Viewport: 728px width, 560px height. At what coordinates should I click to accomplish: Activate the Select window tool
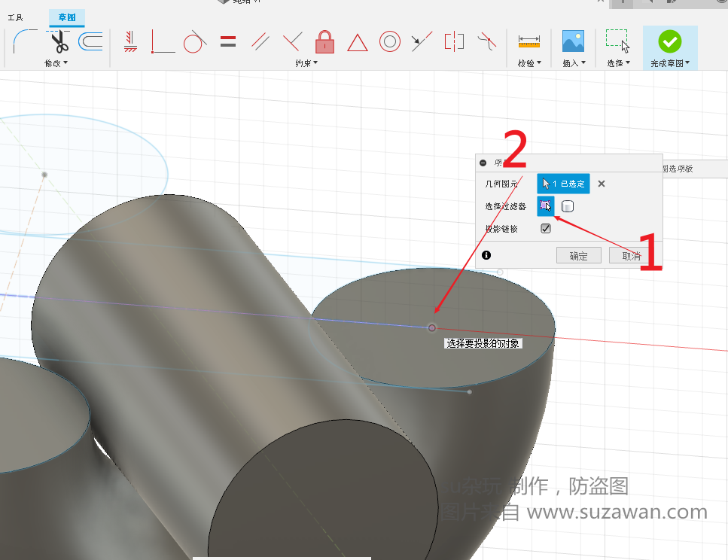pos(618,41)
